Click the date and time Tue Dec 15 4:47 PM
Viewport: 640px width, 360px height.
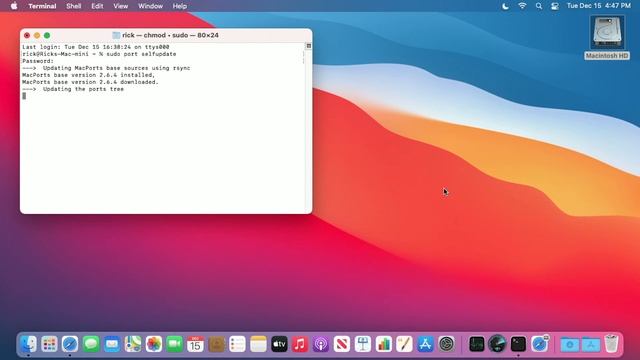(x=598, y=6)
